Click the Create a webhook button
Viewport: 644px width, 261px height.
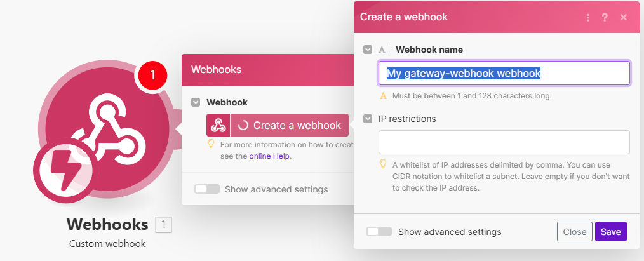289,125
